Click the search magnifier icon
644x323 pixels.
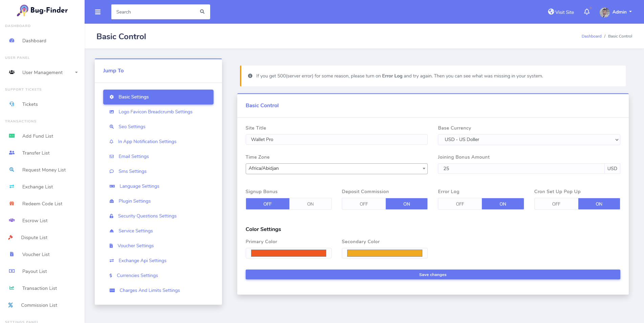(x=202, y=12)
